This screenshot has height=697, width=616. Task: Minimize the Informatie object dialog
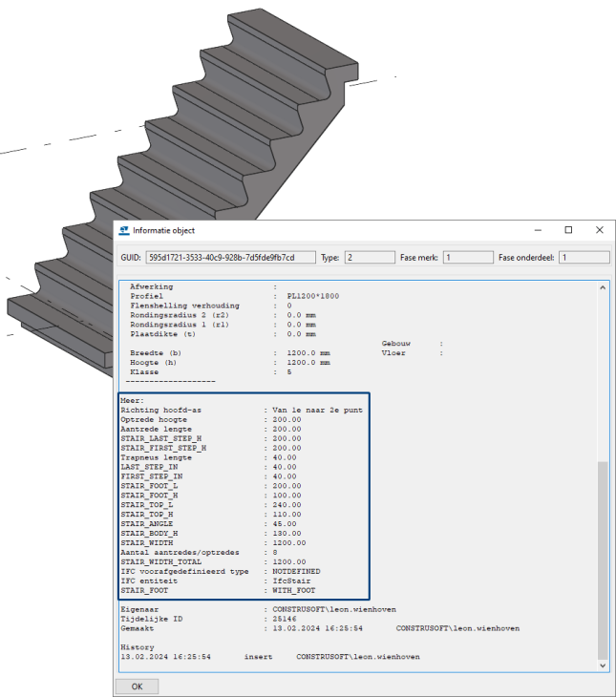click(x=536, y=230)
